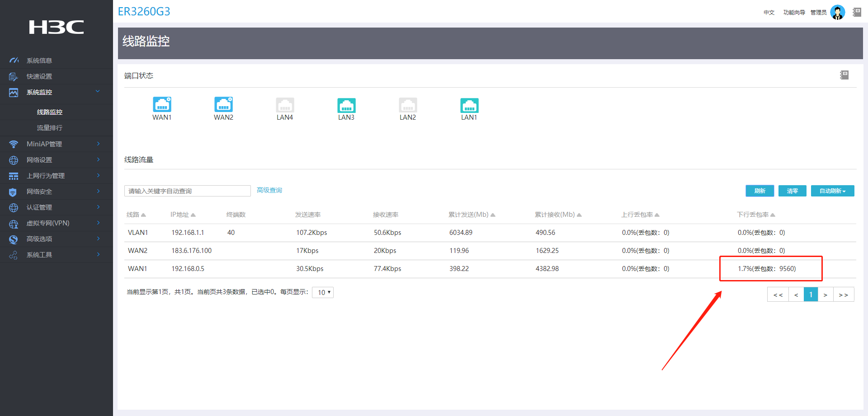Select 流量排行 submenu item
The width and height of the screenshot is (868, 416).
[x=50, y=128]
